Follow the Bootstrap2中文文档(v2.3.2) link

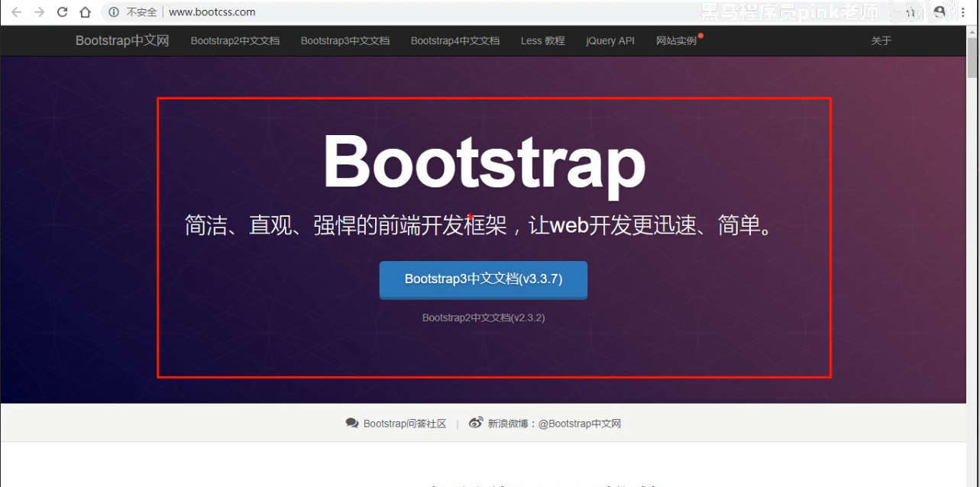point(484,318)
